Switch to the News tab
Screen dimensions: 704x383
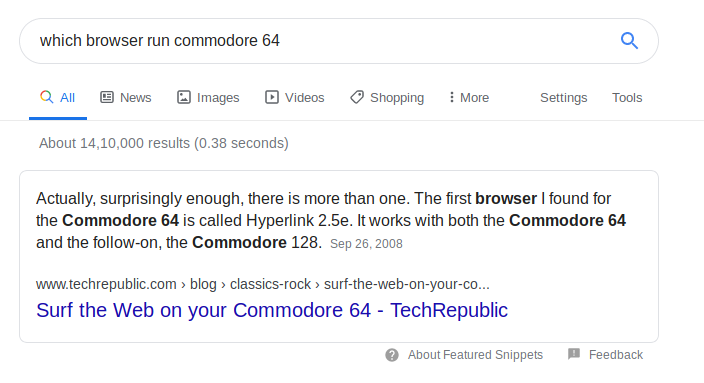click(126, 97)
